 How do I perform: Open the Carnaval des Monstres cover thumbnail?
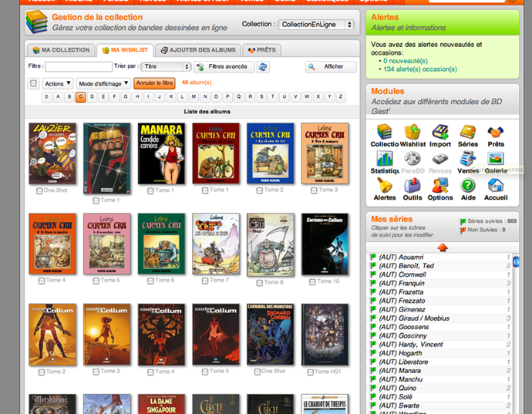pyautogui.click(x=270, y=335)
